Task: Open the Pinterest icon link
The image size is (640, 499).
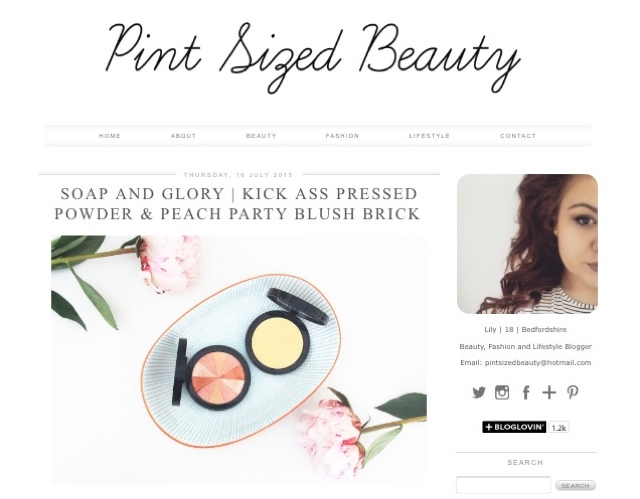Action: [573, 393]
